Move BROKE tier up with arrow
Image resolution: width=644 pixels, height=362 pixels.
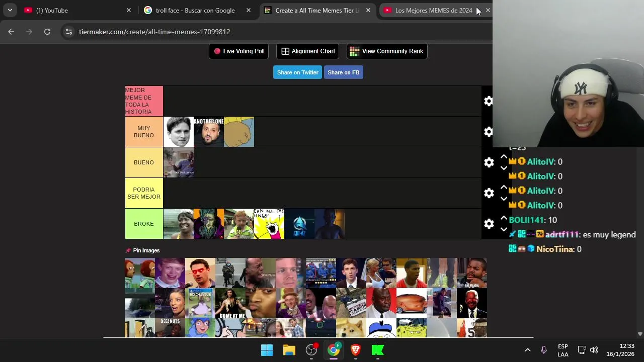(x=504, y=218)
